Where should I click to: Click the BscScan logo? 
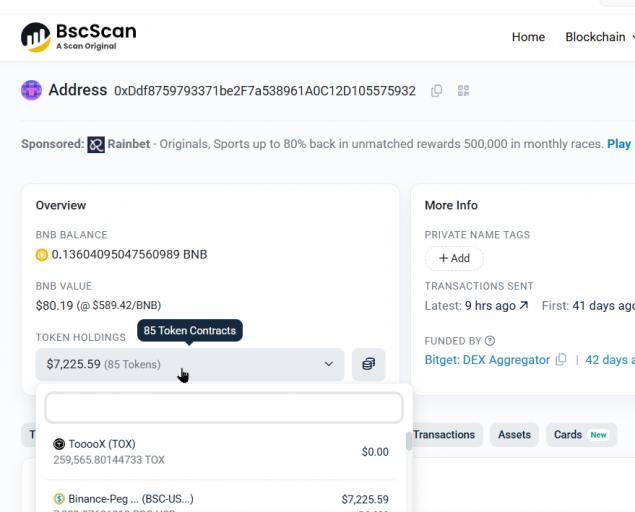click(x=79, y=37)
